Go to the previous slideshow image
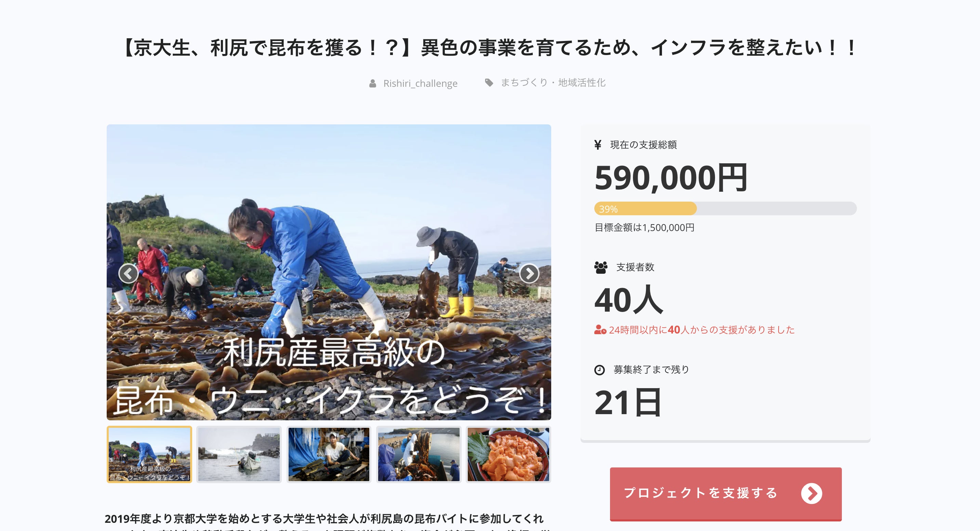 tap(128, 273)
